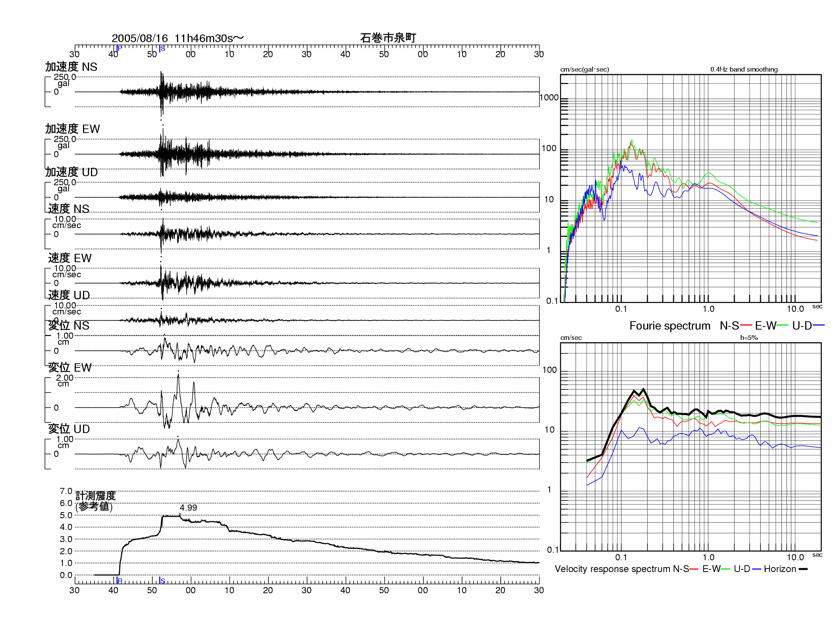Screen dimensions: 834x644
Task: Click the Horizon curve peak in response spectrum
Action: click(644, 389)
